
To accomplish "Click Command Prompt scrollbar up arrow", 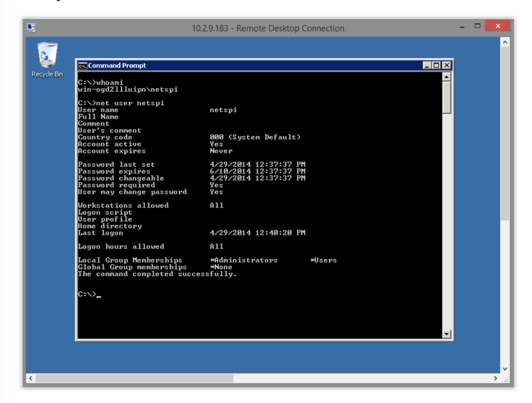I will 446,77.
